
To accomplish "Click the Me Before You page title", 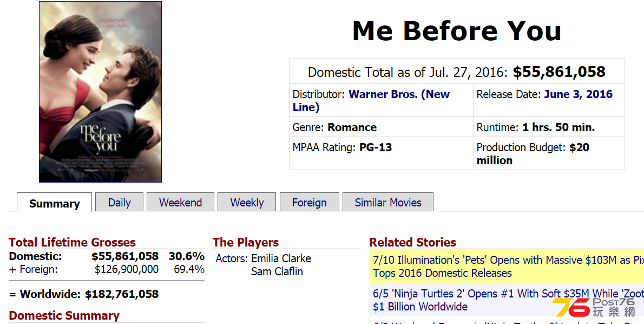I will (x=457, y=31).
